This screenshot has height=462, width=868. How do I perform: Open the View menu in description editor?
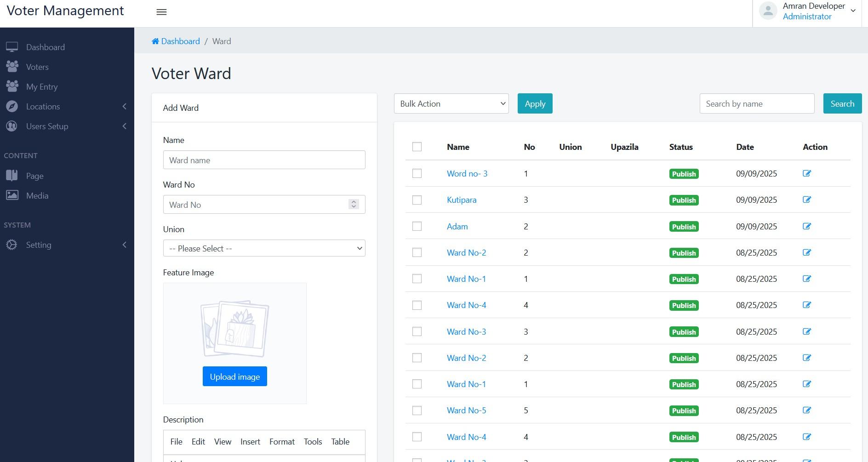[x=223, y=441]
